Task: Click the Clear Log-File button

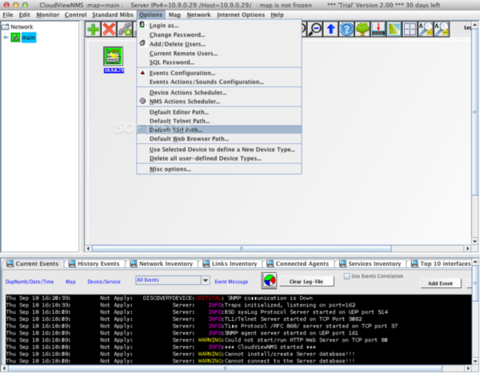Action: pyautogui.click(x=306, y=282)
